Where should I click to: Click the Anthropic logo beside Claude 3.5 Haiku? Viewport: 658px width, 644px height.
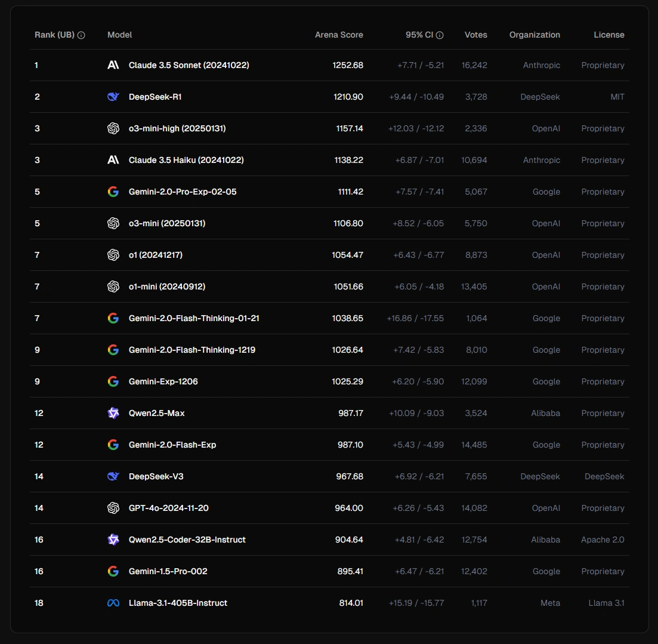(x=113, y=160)
